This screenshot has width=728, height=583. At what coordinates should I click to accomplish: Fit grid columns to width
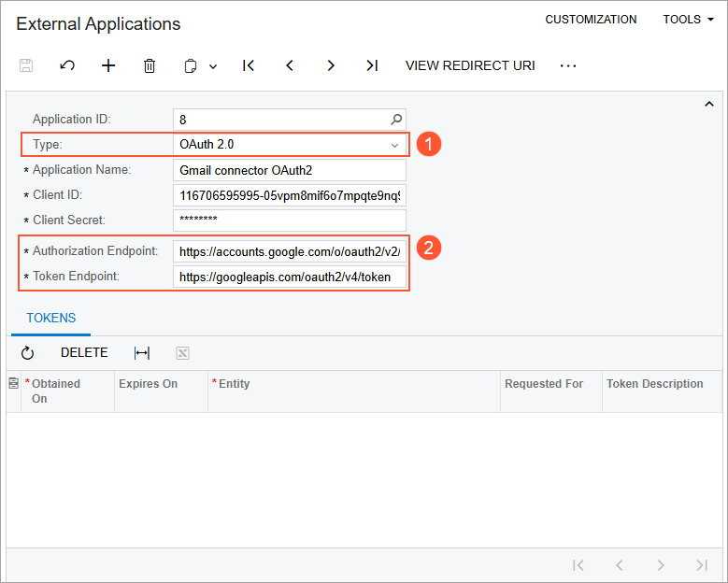click(142, 353)
